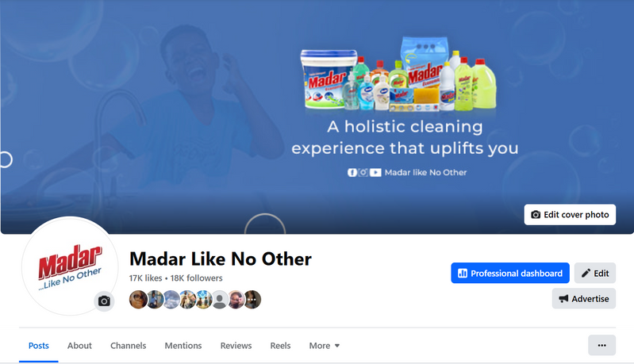Open the Mentions tab
Image resolution: width=634 pixels, height=364 pixels.
(x=183, y=346)
